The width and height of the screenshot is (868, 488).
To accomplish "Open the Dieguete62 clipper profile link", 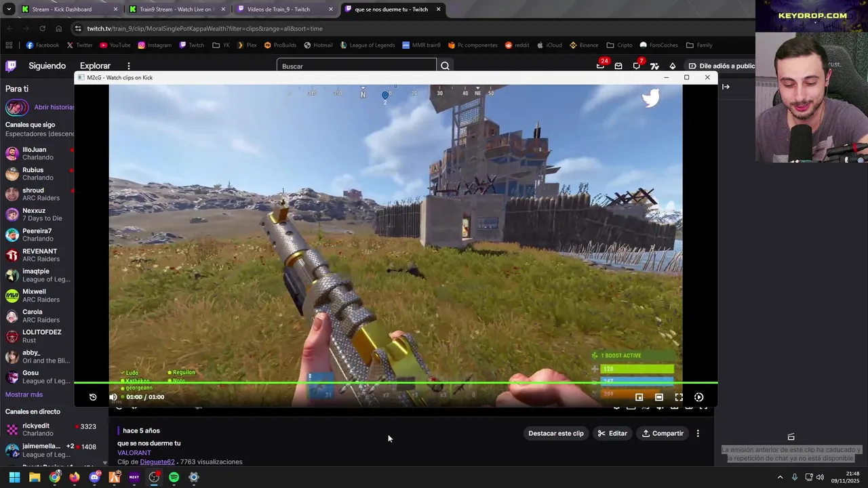I will tap(157, 462).
